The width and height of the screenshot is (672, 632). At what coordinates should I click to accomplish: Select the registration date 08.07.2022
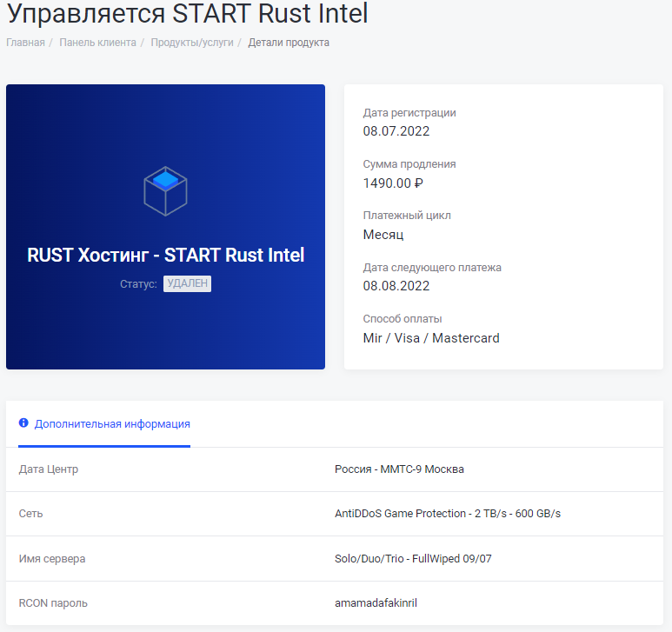pos(396,131)
